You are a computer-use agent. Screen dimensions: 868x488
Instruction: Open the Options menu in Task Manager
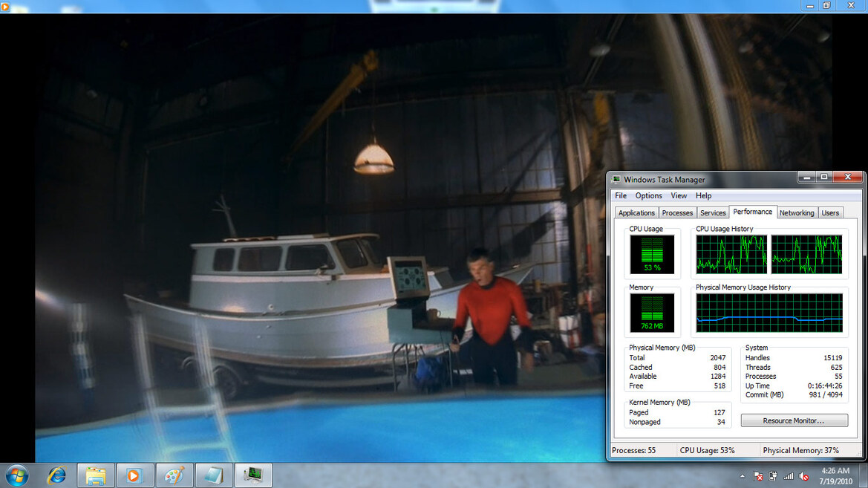(648, 195)
